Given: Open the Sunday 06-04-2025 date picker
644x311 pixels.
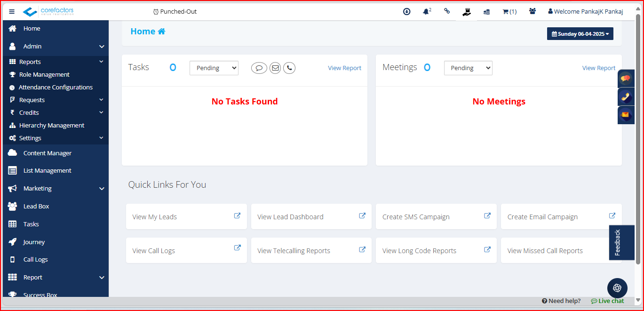Looking at the screenshot, I should [x=580, y=34].
